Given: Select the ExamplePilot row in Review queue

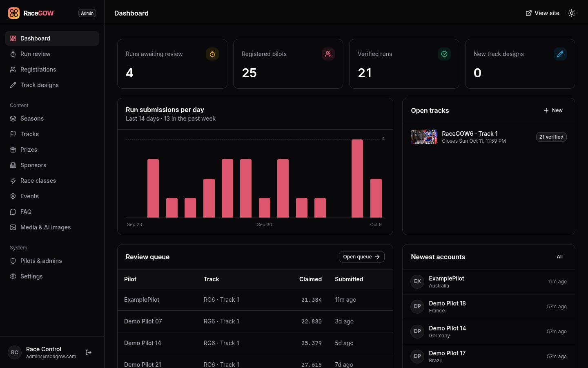Looking at the screenshot, I should [255, 300].
